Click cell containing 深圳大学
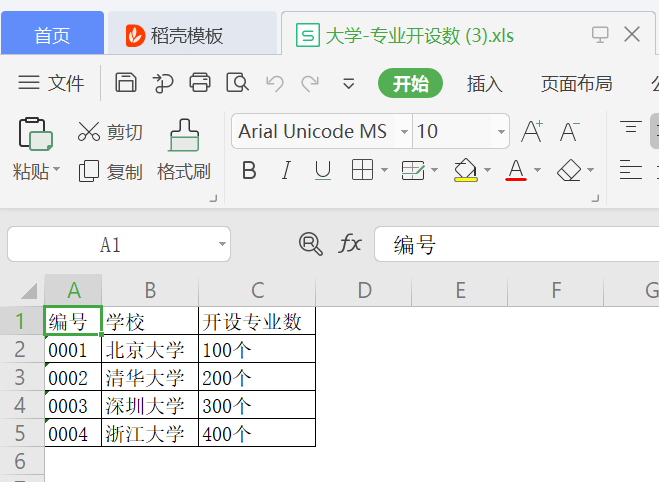This screenshot has height=482, width=659. (150, 405)
